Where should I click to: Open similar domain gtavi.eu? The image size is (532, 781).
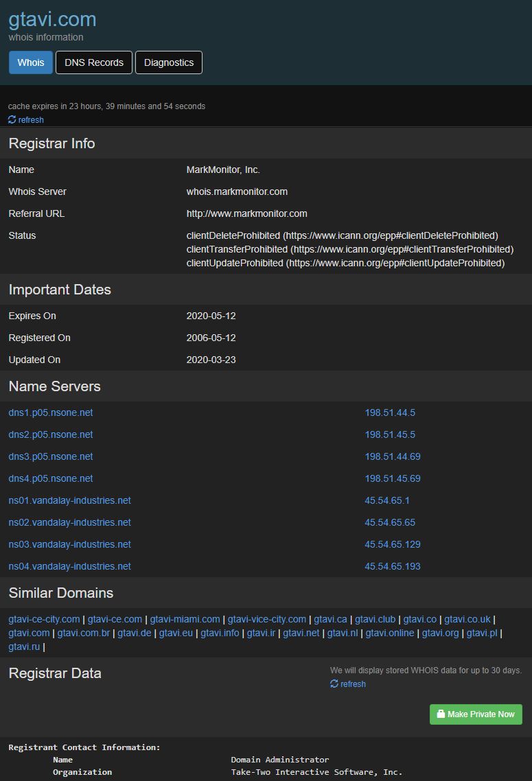(176, 633)
